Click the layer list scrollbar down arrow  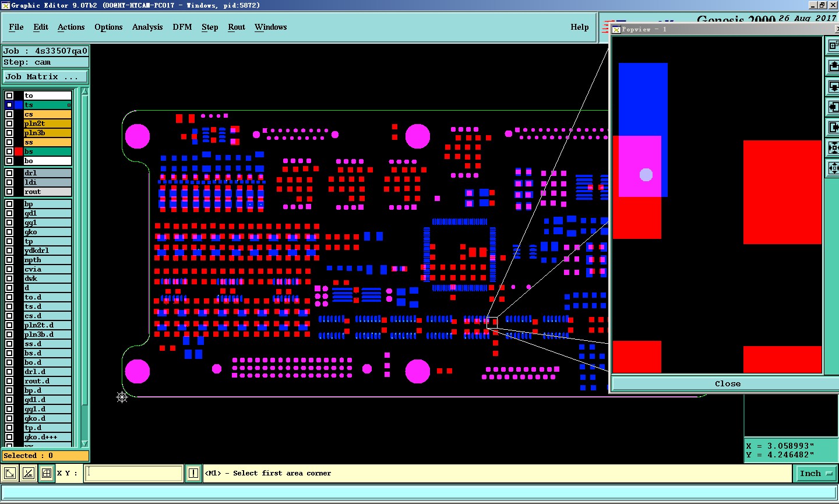click(84, 443)
